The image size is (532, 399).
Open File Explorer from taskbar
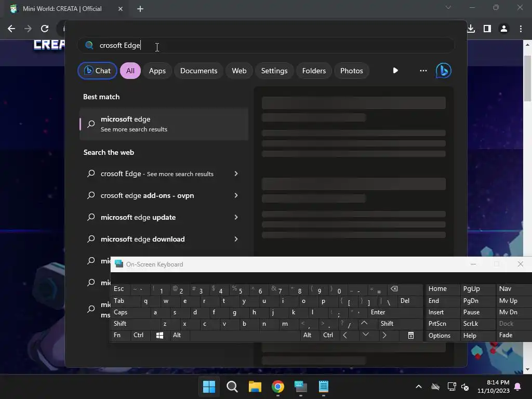[255, 387]
